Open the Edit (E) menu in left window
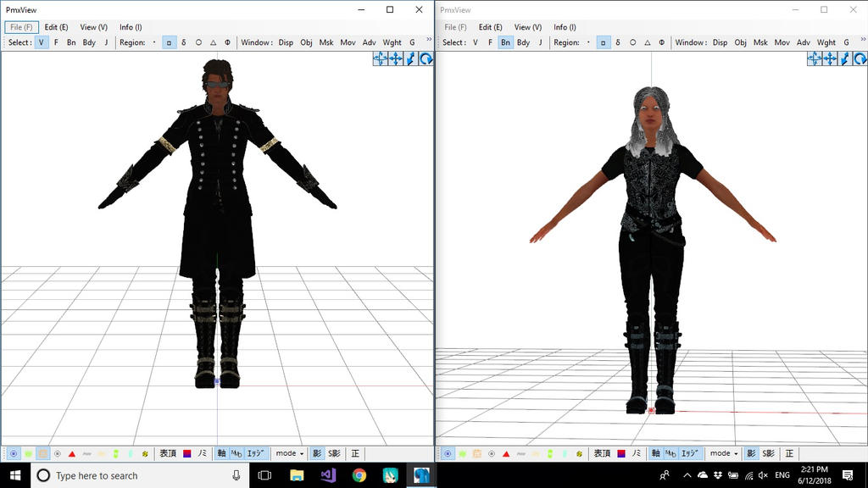Image resolution: width=868 pixels, height=488 pixels. [x=57, y=27]
